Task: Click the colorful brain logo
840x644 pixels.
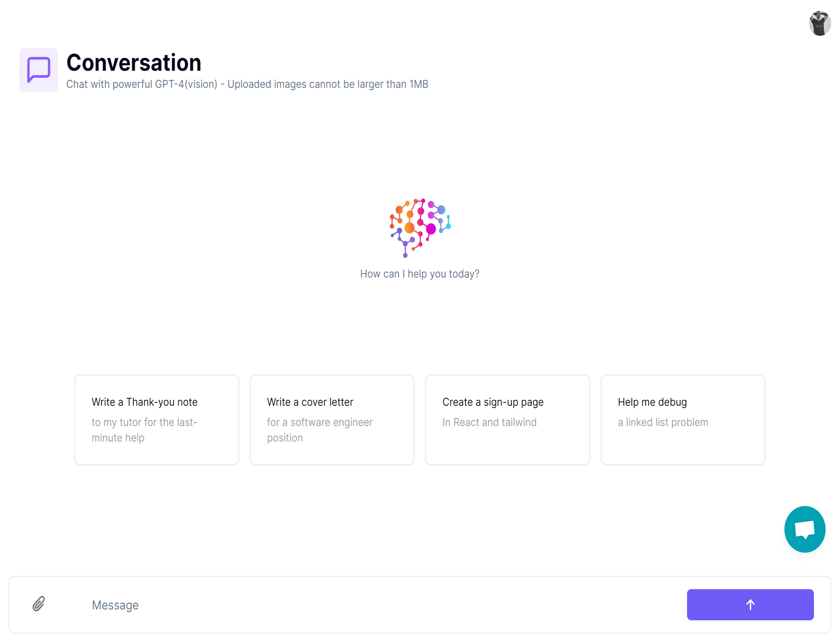Action: tap(420, 227)
